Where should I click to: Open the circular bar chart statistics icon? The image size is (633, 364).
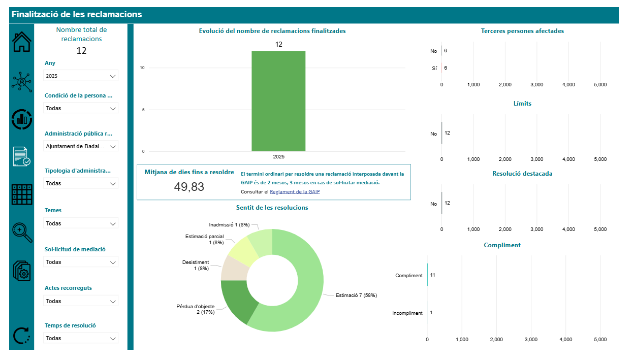(21, 119)
